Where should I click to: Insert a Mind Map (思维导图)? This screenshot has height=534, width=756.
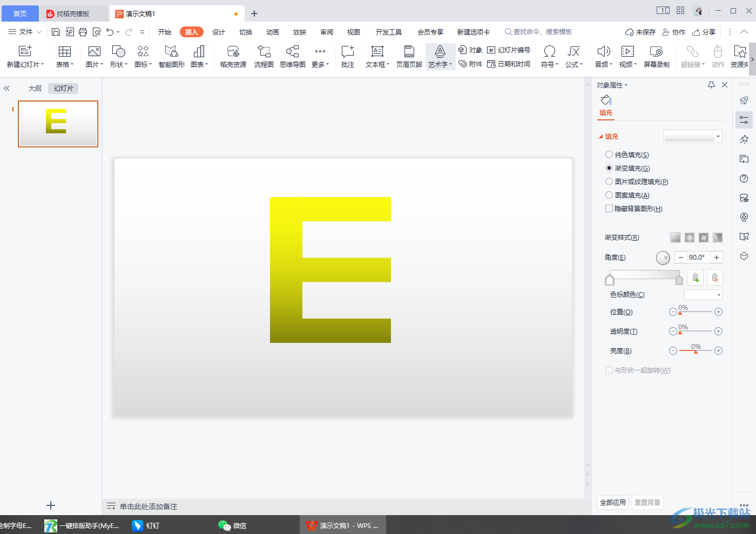coord(293,57)
